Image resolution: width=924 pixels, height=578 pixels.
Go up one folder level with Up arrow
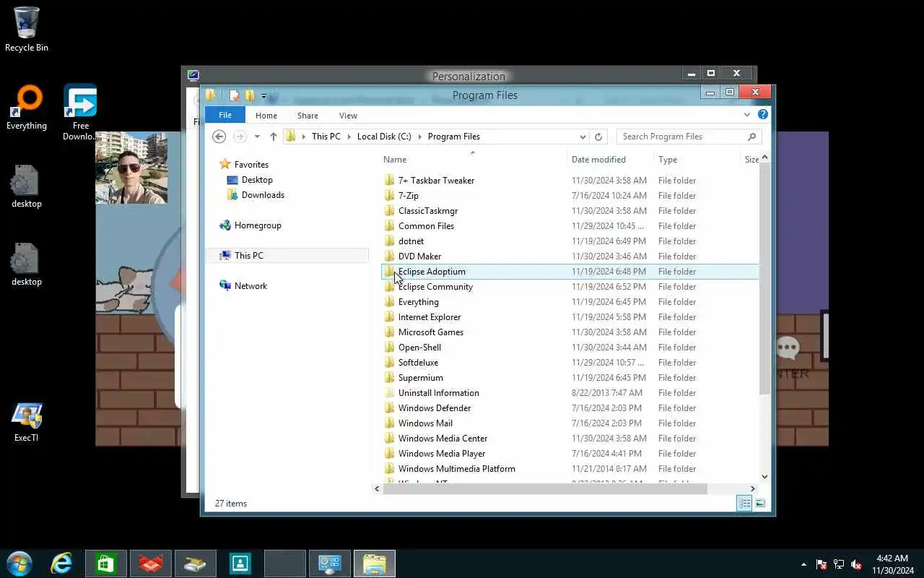tap(273, 137)
